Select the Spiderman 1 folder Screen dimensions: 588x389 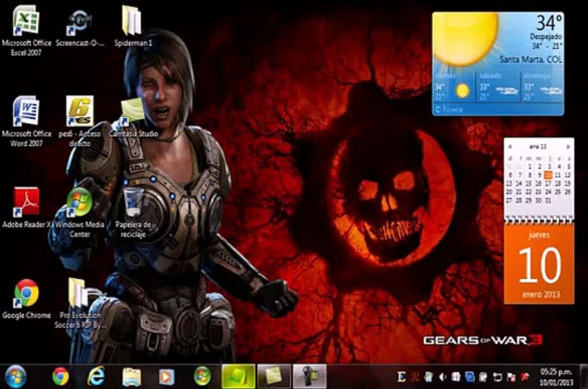point(132,26)
